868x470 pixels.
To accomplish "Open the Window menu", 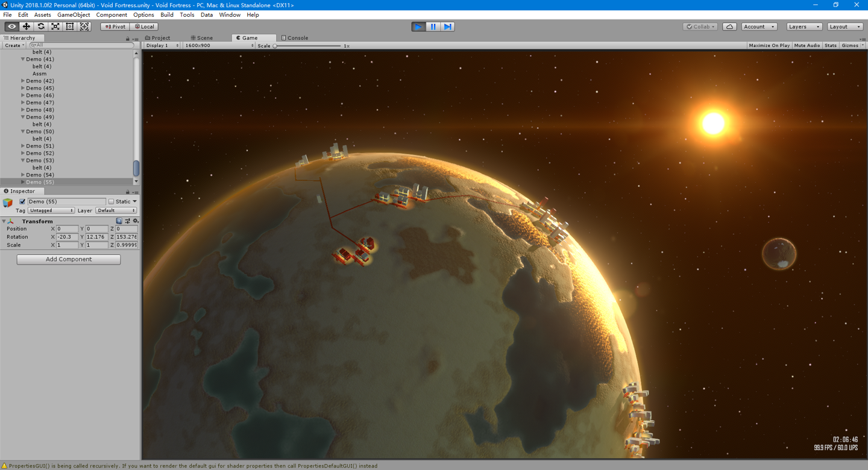I will coord(230,15).
